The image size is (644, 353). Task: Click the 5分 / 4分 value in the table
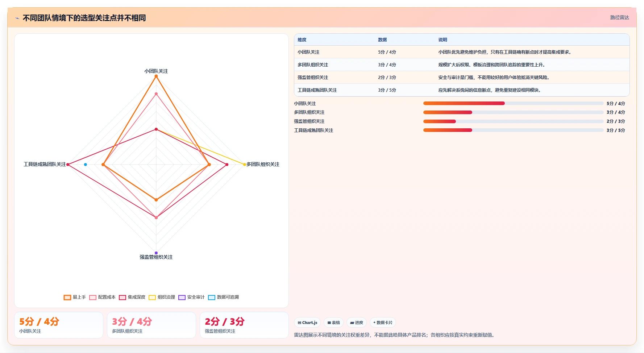387,52
